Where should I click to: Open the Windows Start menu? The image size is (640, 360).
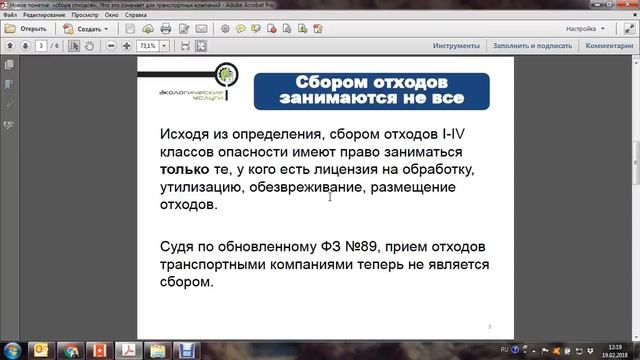(12, 351)
